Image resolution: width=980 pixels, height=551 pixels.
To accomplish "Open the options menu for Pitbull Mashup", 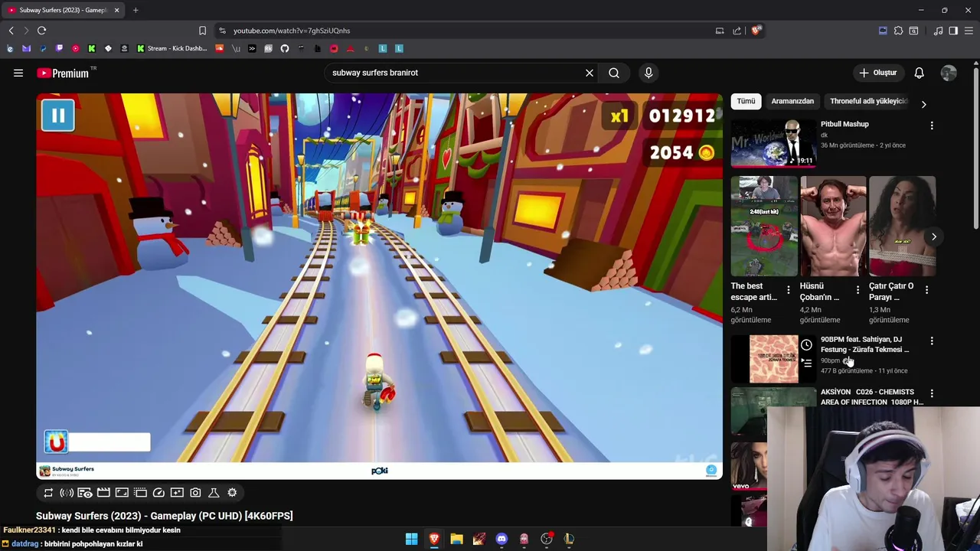I will [932, 126].
